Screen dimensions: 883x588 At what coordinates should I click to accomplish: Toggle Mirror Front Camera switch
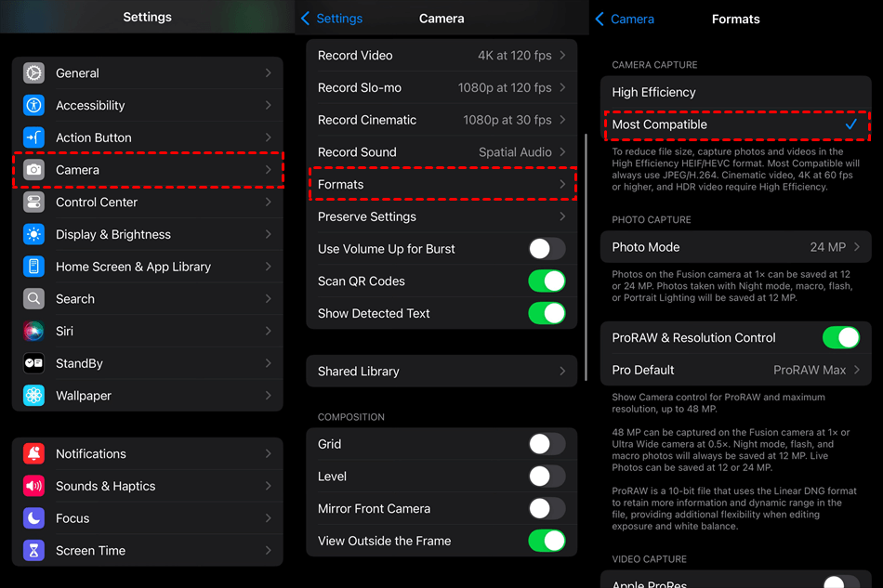click(547, 509)
